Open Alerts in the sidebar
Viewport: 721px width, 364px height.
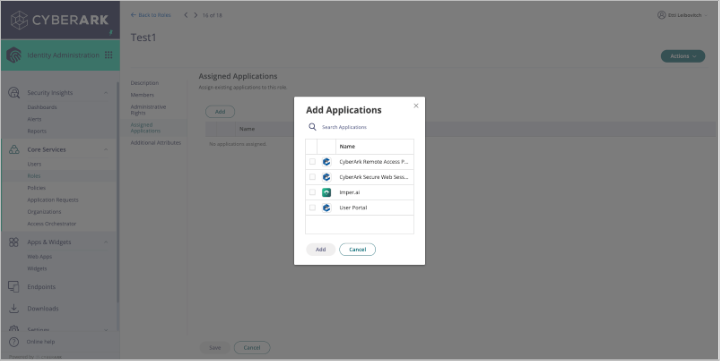click(x=34, y=119)
